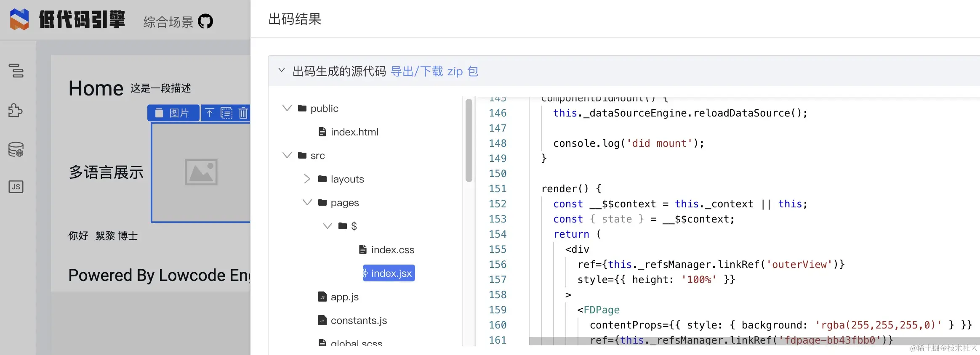This screenshot has width=980, height=355.
Task: Click the render() { code line
Action: [x=571, y=189]
